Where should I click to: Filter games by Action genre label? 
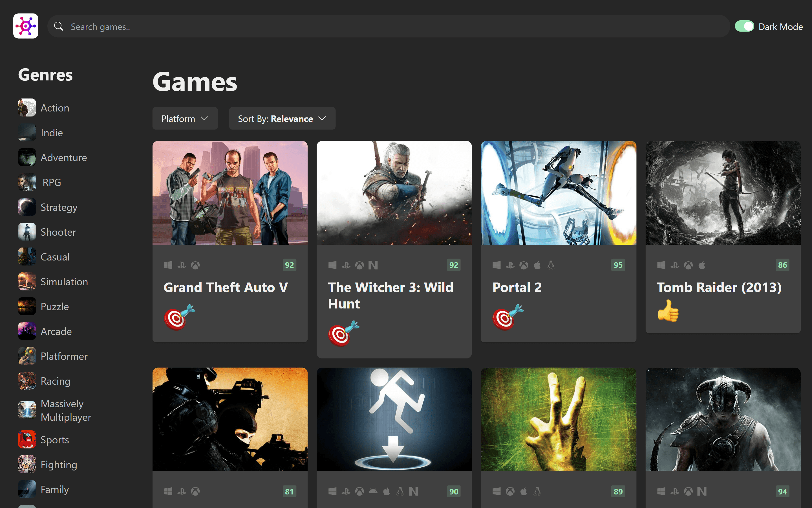[55, 108]
